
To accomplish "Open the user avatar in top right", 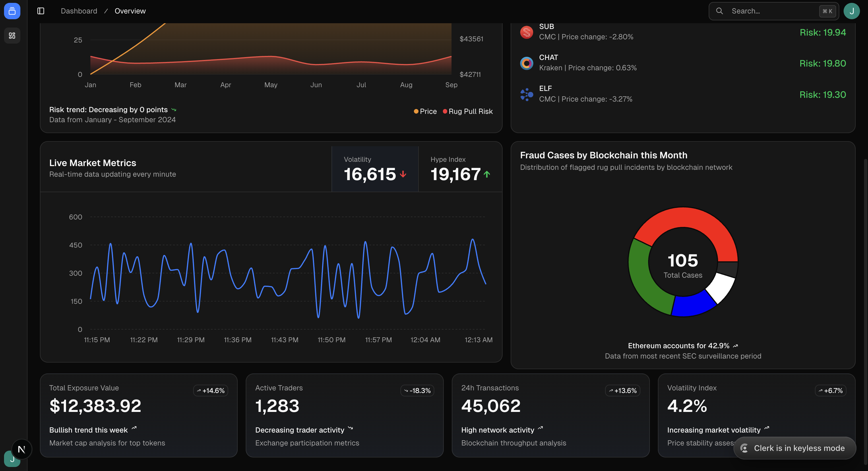I will 851,11.
